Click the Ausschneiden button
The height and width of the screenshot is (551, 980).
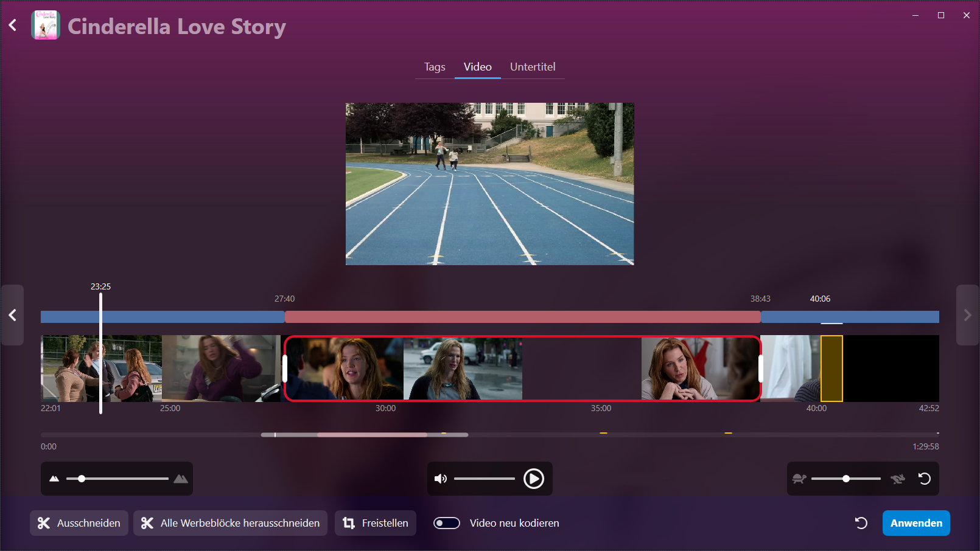click(79, 523)
